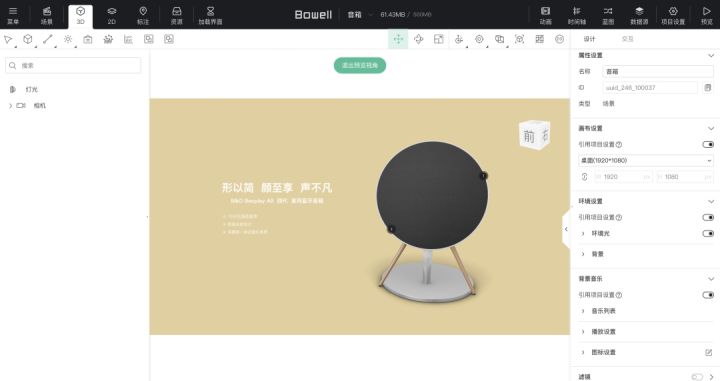Click the first overlapping-squares toolbar icon

148,39
